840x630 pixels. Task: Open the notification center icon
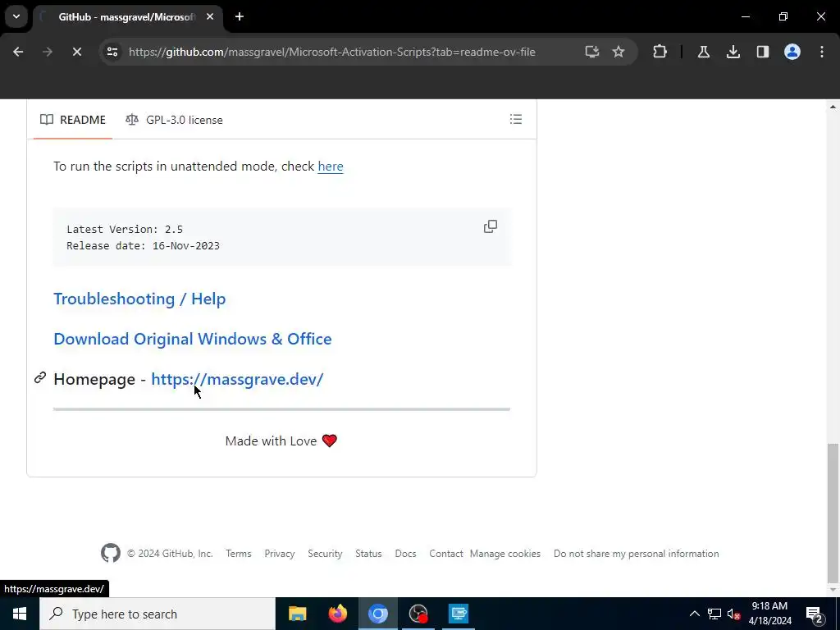coord(815,614)
